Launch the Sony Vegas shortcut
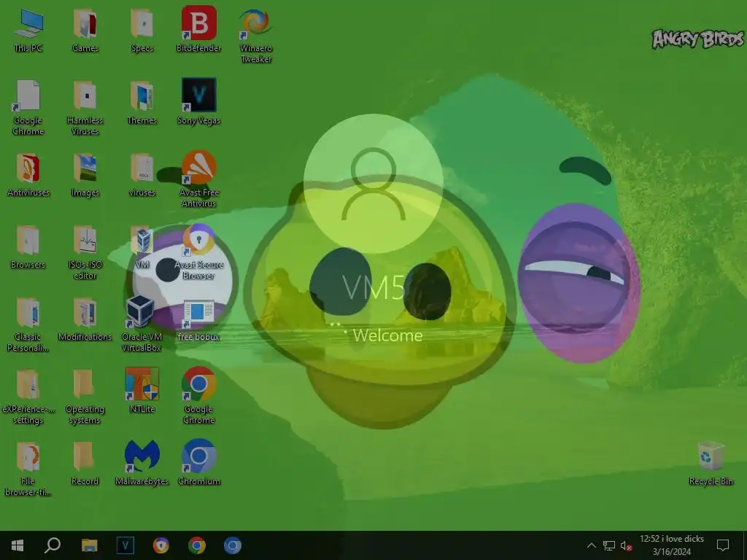747x560 pixels. (198, 102)
